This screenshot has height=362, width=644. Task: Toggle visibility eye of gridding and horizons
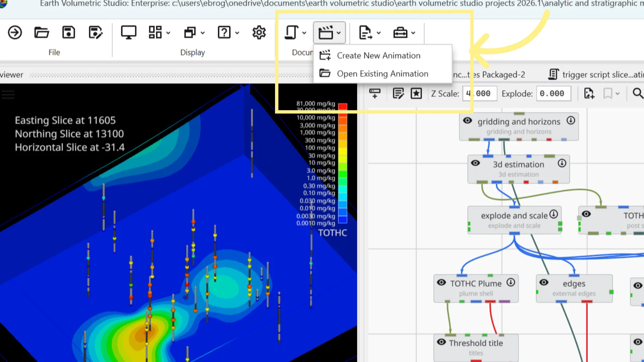[x=467, y=121]
